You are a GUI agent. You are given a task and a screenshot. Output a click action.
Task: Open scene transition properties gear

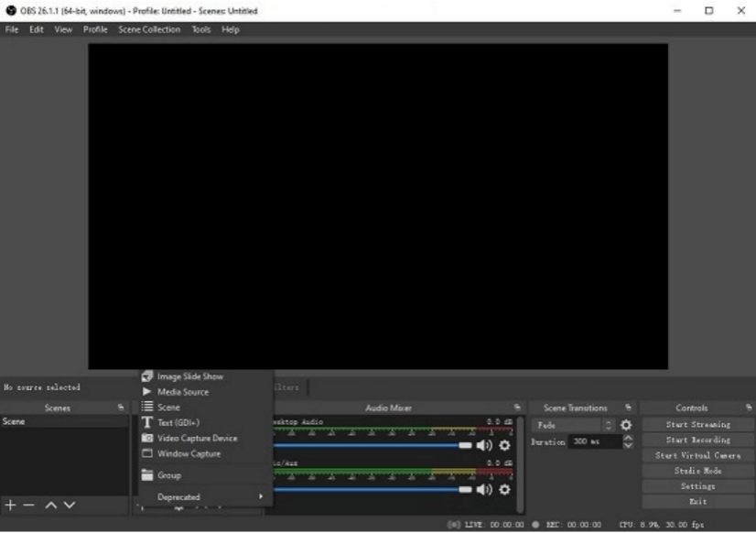626,425
